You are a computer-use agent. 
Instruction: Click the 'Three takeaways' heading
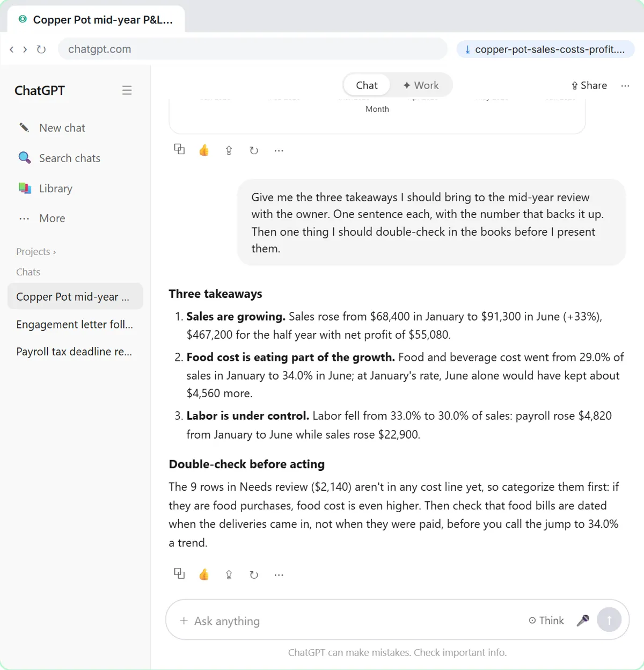[215, 294]
